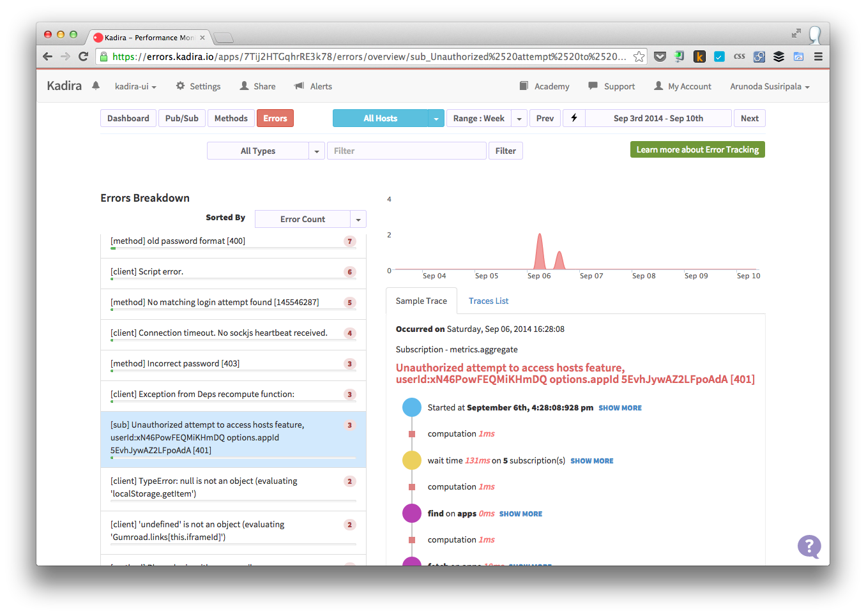Click the browser forward arrow

(65, 56)
